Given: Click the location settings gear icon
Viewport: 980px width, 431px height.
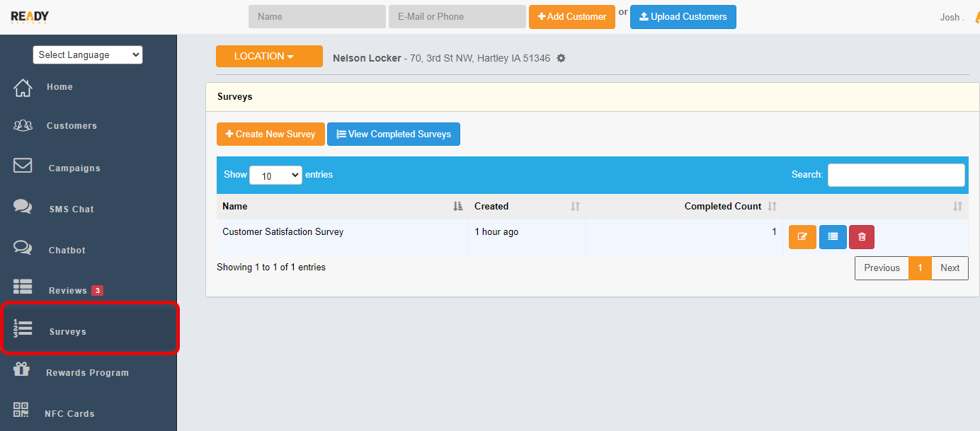Looking at the screenshot, I should [x=561, y=59].
